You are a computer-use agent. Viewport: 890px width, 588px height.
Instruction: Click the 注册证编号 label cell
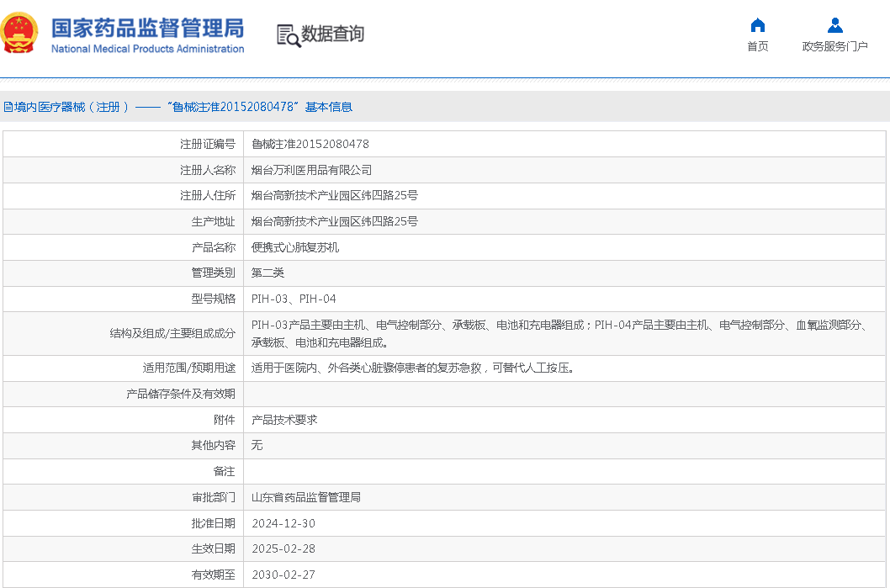point(123,144)
